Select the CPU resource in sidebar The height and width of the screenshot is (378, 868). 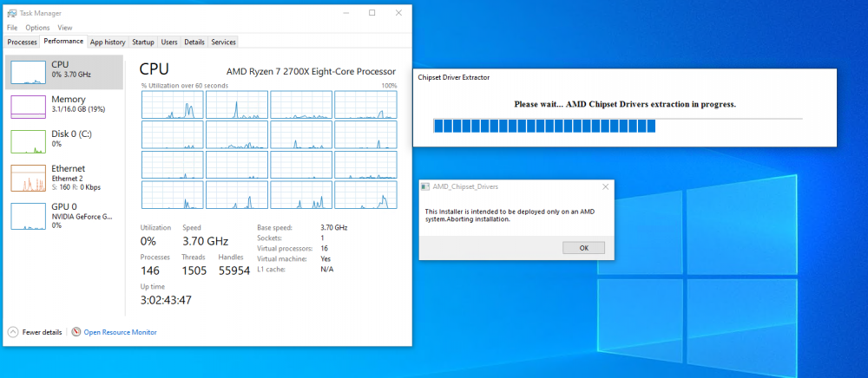[x=64, y=72]
